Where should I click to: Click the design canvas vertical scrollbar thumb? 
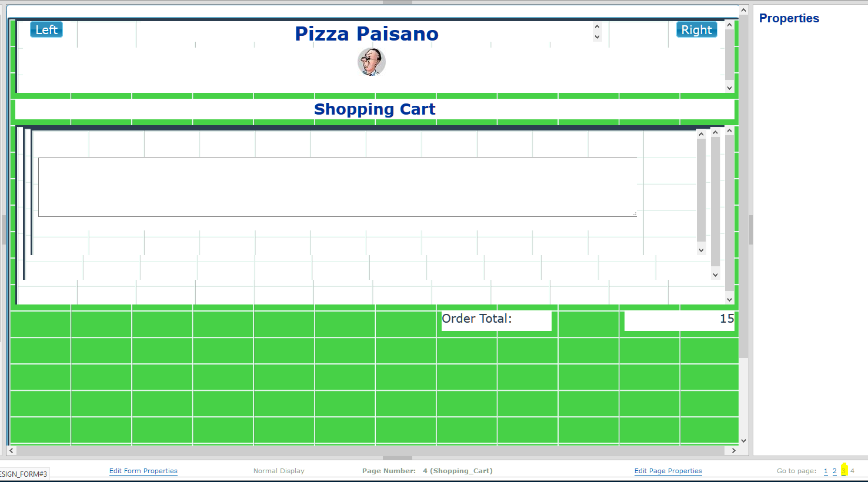(x=743, y=187)
